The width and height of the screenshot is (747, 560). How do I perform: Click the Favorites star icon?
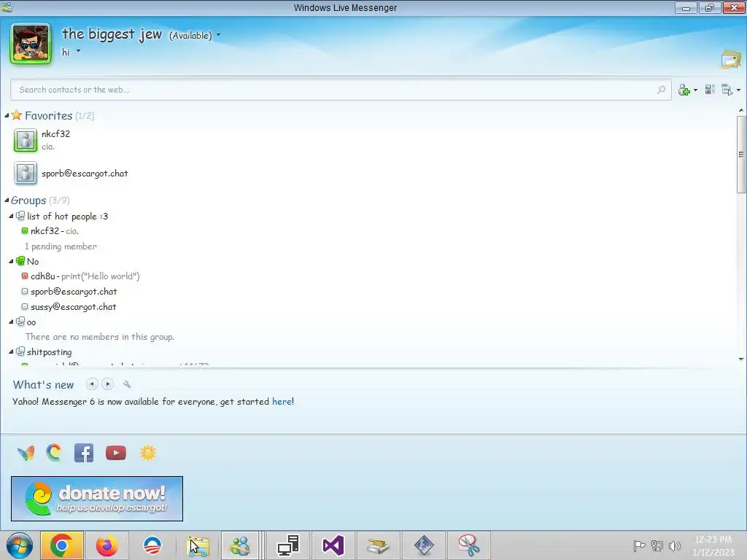[17, 114]
